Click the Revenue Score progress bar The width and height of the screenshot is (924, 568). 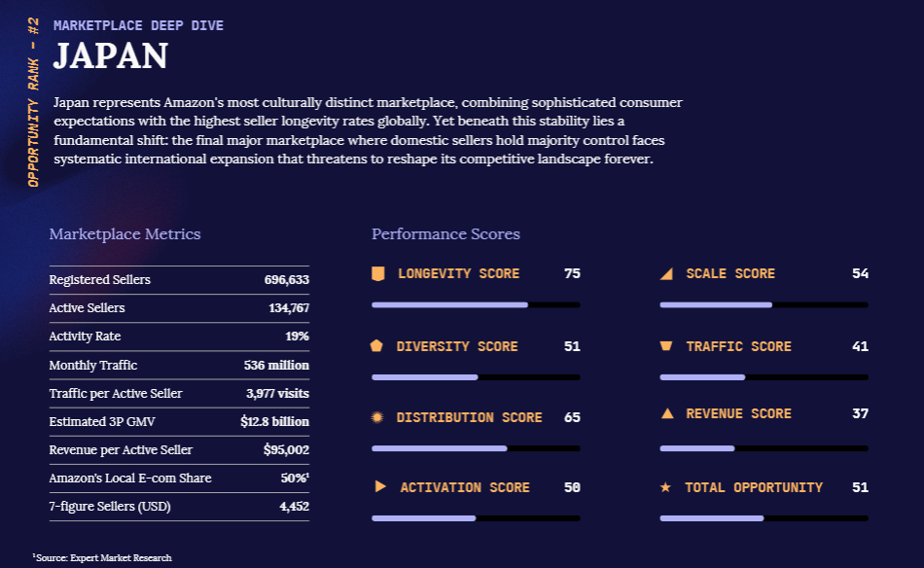(764, 448)
